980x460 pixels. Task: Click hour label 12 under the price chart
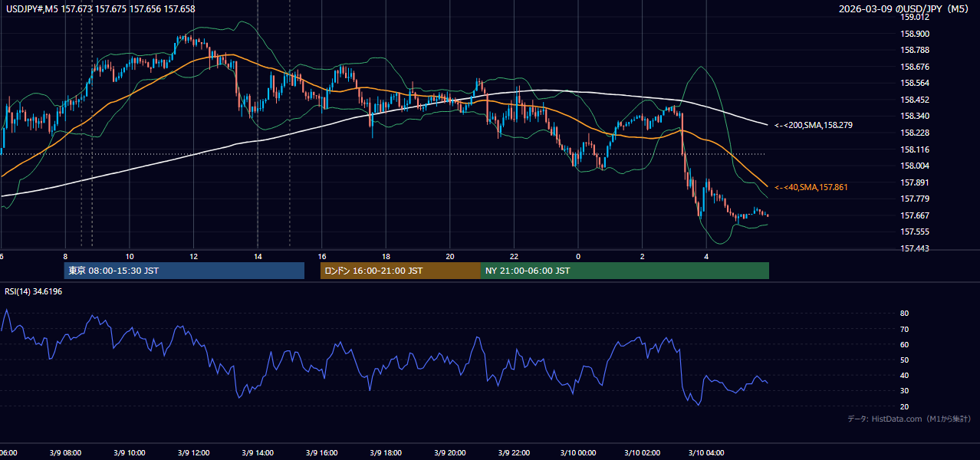[x=193, y=256]
